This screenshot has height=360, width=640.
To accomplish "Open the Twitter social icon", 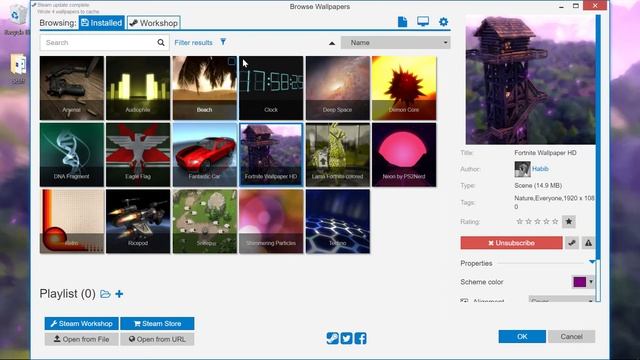I will click(347, 338).
